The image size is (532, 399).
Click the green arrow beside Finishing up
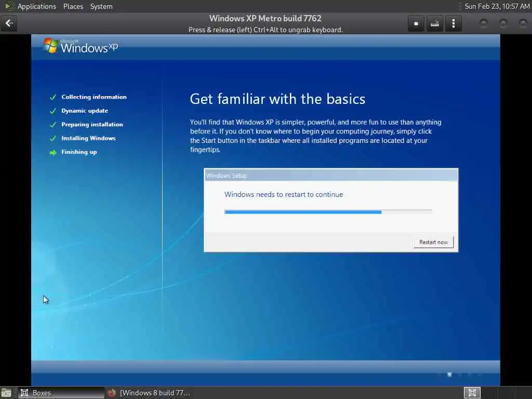(53, 153)
